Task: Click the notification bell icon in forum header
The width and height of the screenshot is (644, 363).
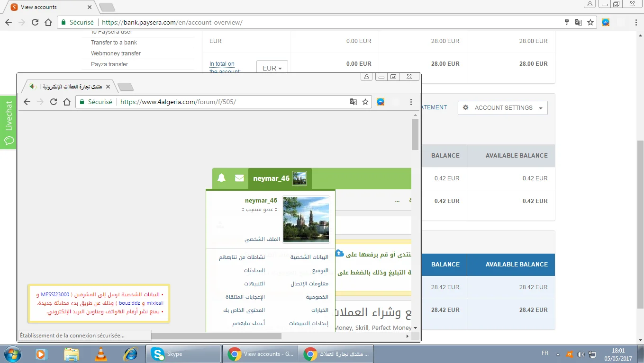Action: click(221, 178)
